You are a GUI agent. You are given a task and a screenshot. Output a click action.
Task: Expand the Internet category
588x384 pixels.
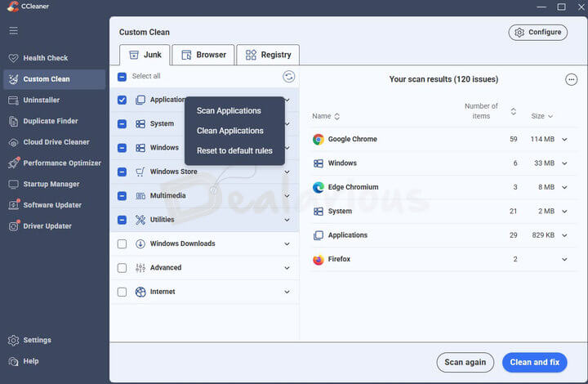pos(287,292)
